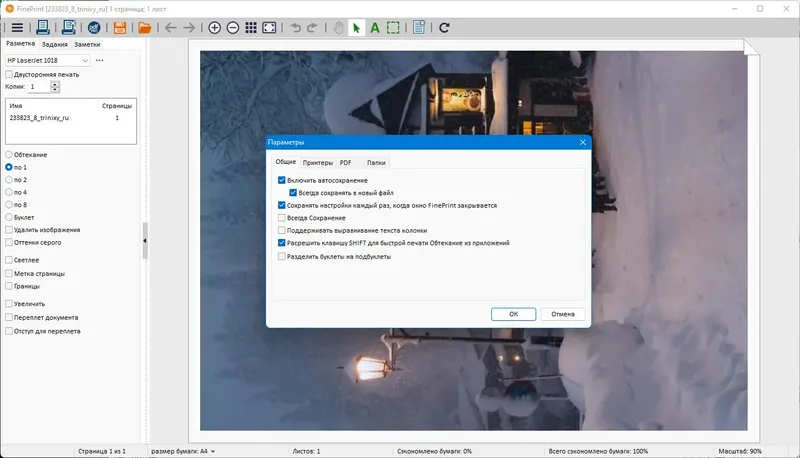Click the Отмена button
Screen dimensions: 800x458
(563, 314)
